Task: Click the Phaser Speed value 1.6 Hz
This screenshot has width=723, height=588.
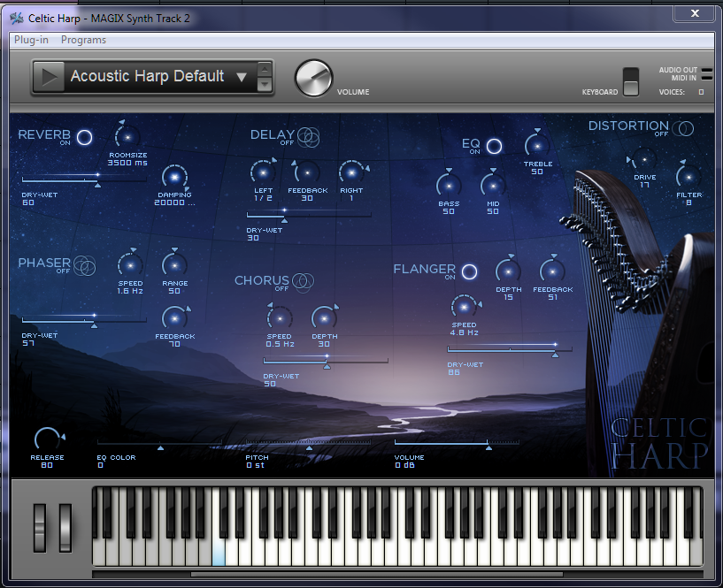Action: click(x=130, y=291)
